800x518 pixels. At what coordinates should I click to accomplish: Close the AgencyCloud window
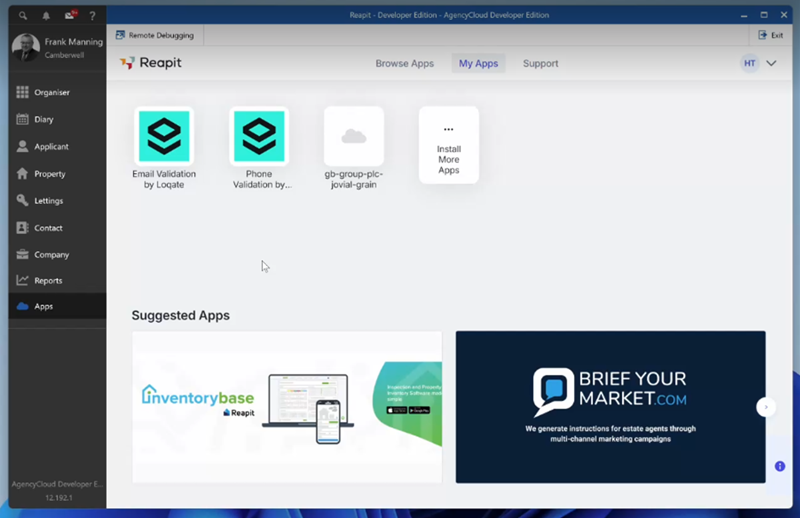[x=784, y=15]
